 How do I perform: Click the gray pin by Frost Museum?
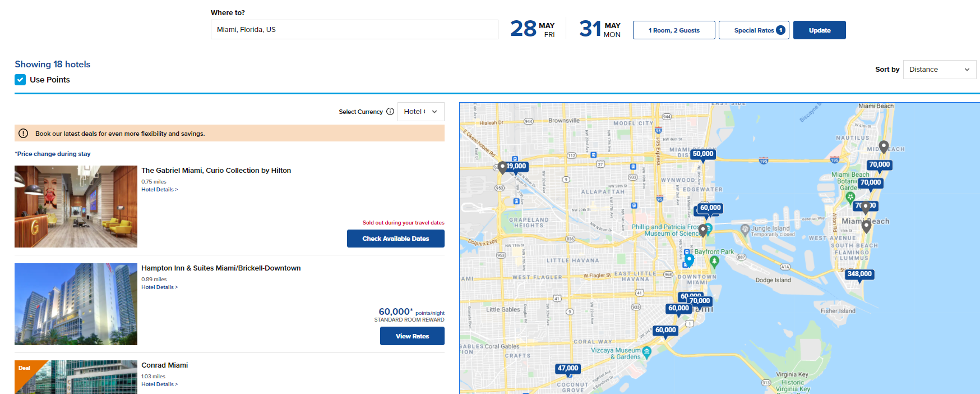(x=702, y=230)
